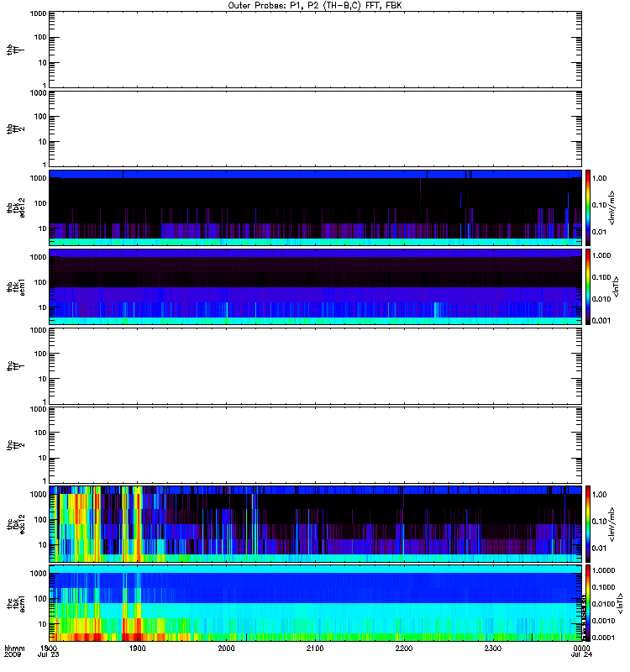Screen dimensions: 630x672
Task: Click the thc fbk edc12 color bar
Action: 588,523
